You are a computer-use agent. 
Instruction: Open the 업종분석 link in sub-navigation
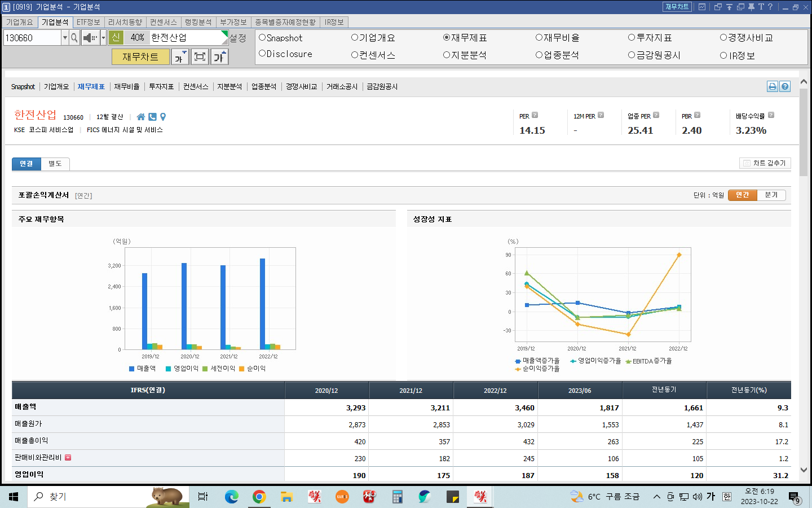click(264, 86)
